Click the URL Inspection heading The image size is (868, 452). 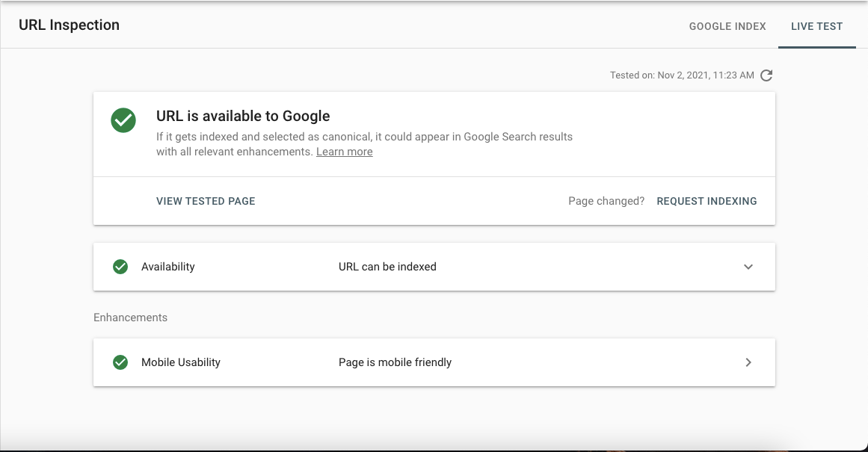click(x=70, y=25)
